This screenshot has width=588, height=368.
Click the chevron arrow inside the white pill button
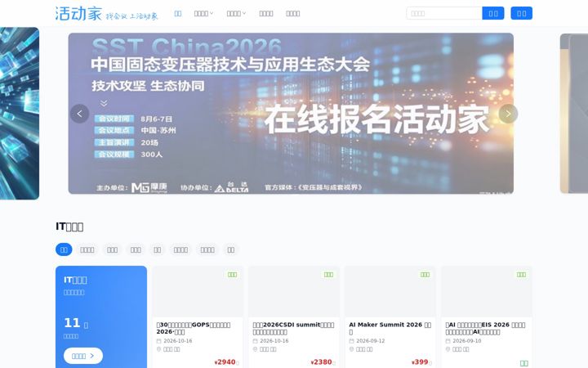91,356
